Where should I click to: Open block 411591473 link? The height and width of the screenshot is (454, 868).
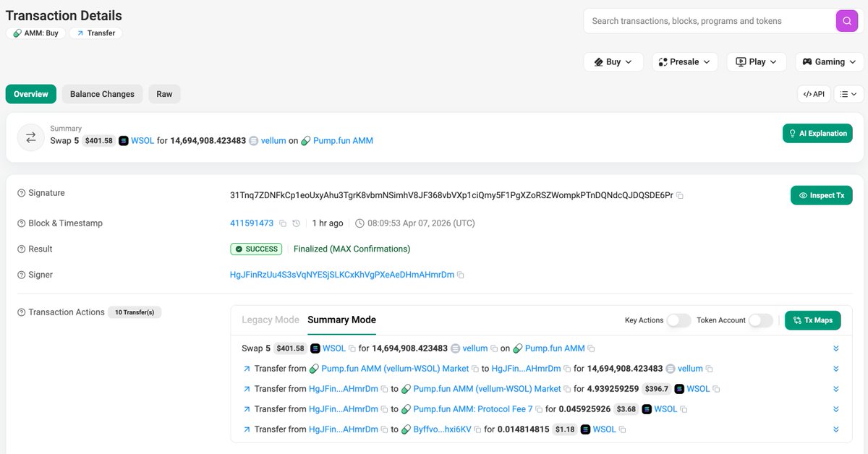pyautogui.click(x=252, y=223)
